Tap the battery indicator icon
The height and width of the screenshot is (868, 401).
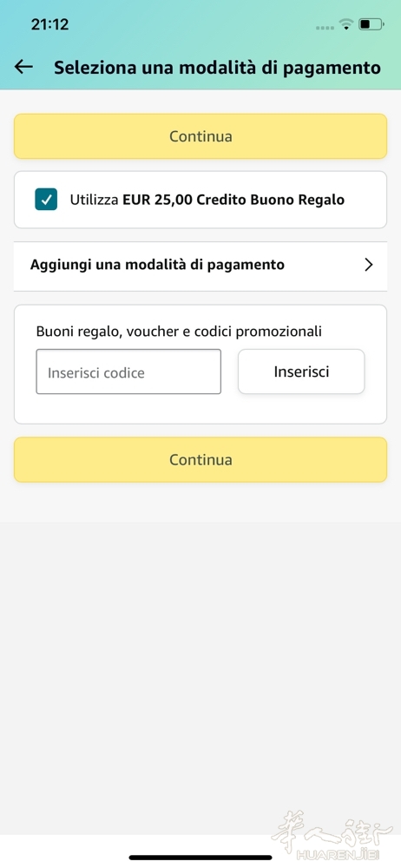371,24
